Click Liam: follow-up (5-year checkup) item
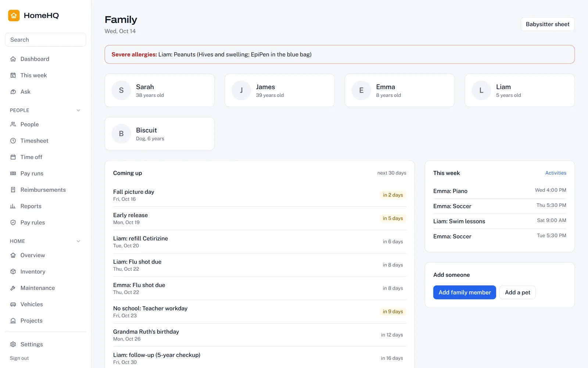Screen dimensions: 588x368 pyautogui.click(x=259, y=358)
